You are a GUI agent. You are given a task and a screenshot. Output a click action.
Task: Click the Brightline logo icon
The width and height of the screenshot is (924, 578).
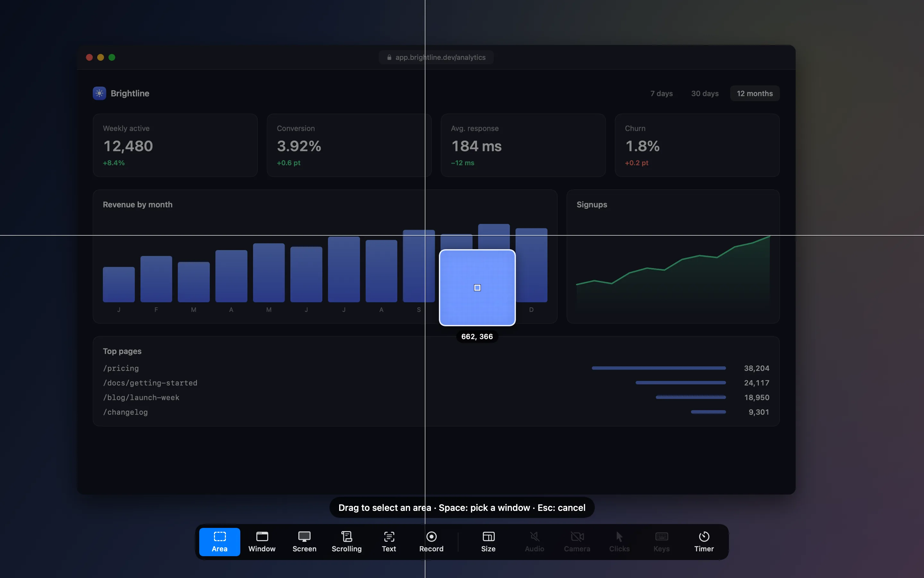click(99, 93)
